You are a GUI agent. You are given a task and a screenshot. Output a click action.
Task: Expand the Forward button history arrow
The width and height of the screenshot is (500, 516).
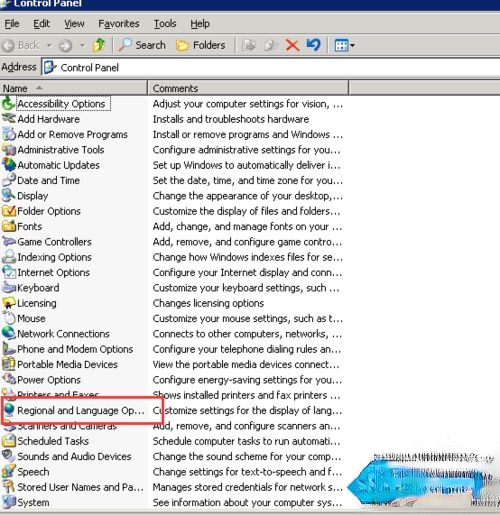(82, 45)
